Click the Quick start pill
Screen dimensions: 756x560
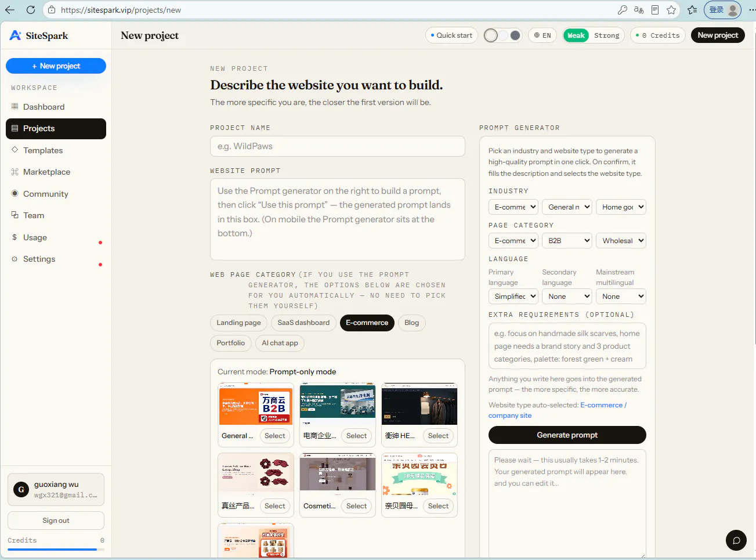(451, 35)
